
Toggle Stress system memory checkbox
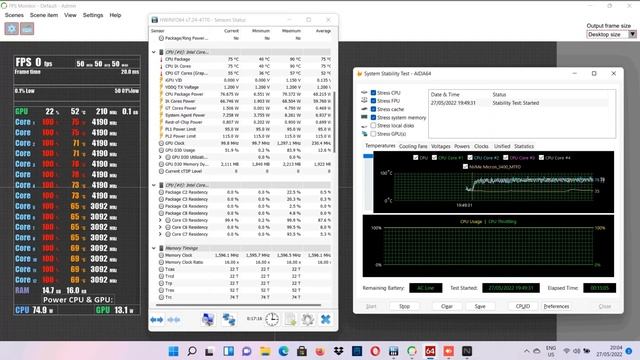[373, 117]
